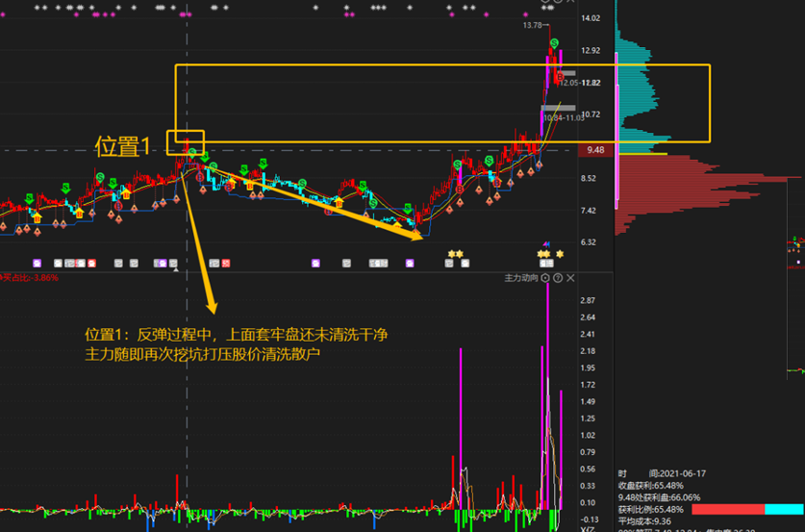Click 2.18 value on indicator scale
The image size is (805, 532).
(588, 351)
